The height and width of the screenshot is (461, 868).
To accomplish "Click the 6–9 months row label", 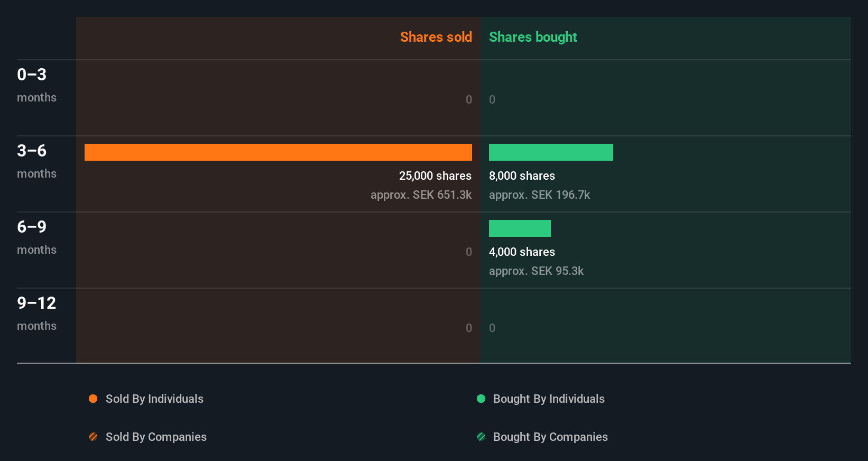I will click(x=36, y=237).
